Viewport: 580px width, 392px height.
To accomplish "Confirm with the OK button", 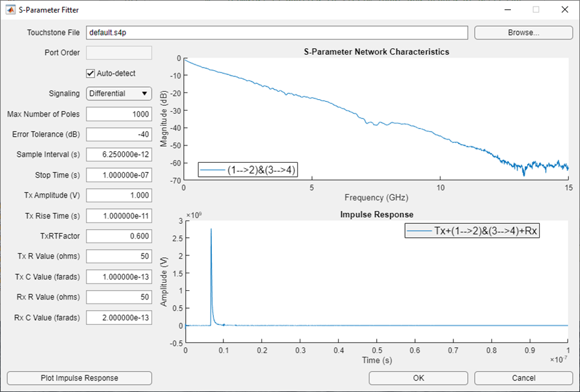I will pyautogui.click(x=418, y=378).
